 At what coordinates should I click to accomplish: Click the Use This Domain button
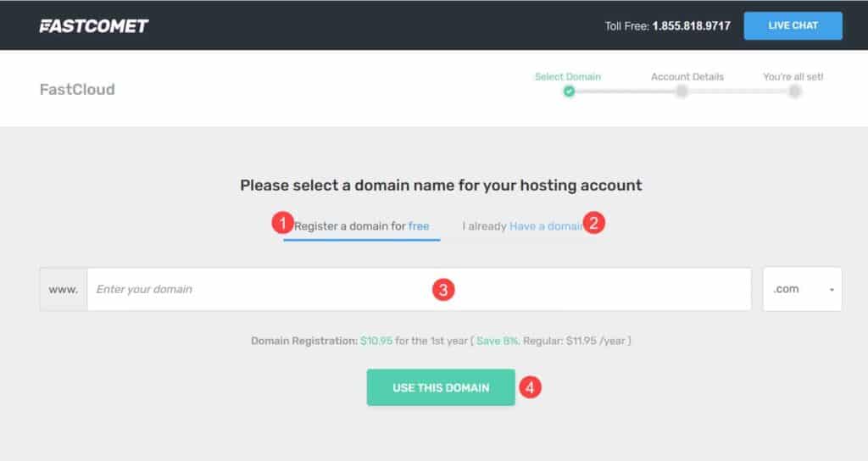pos(441,387)
